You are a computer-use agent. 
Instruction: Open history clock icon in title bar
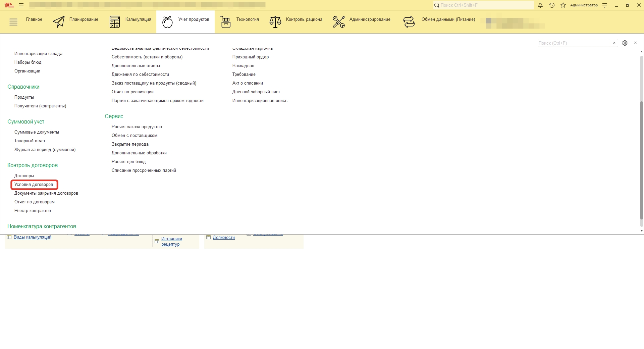(x=552, y=5)
